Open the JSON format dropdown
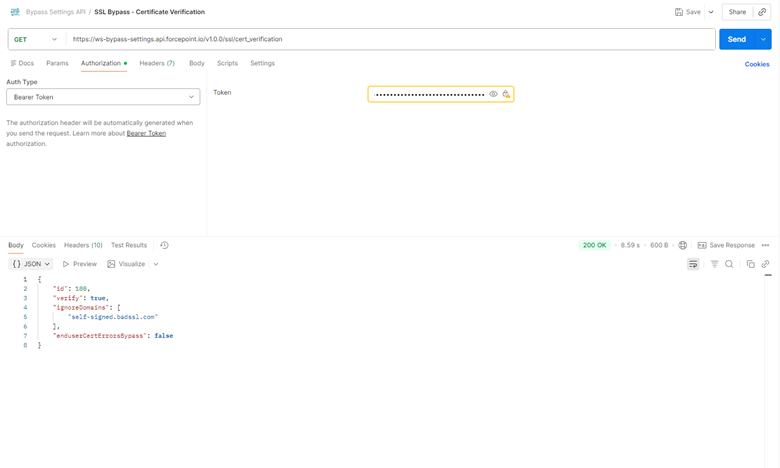 point(31,264)
